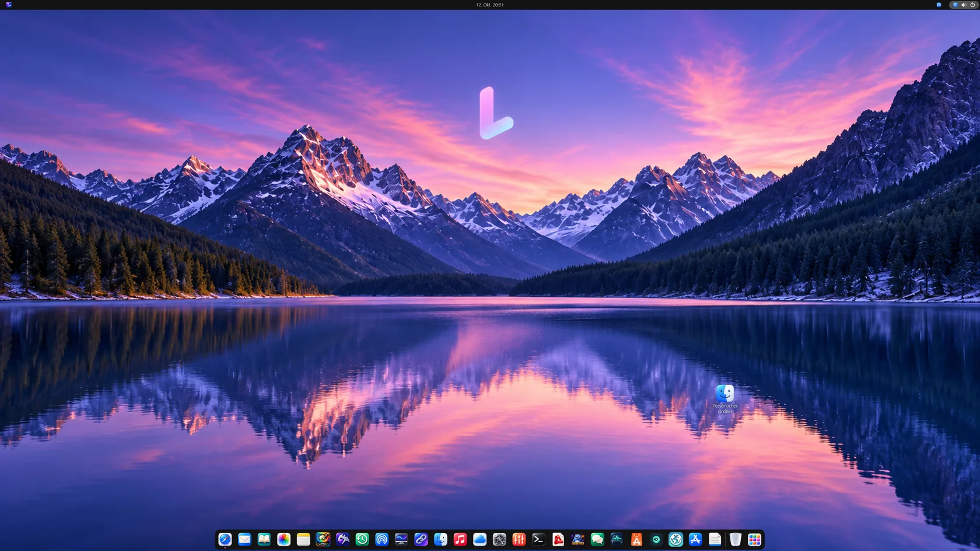Open the power icon system menu

click(972, 5)
